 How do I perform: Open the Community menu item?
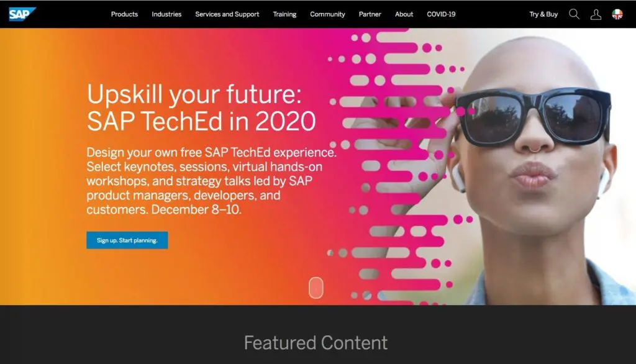(x=327, y=14)
